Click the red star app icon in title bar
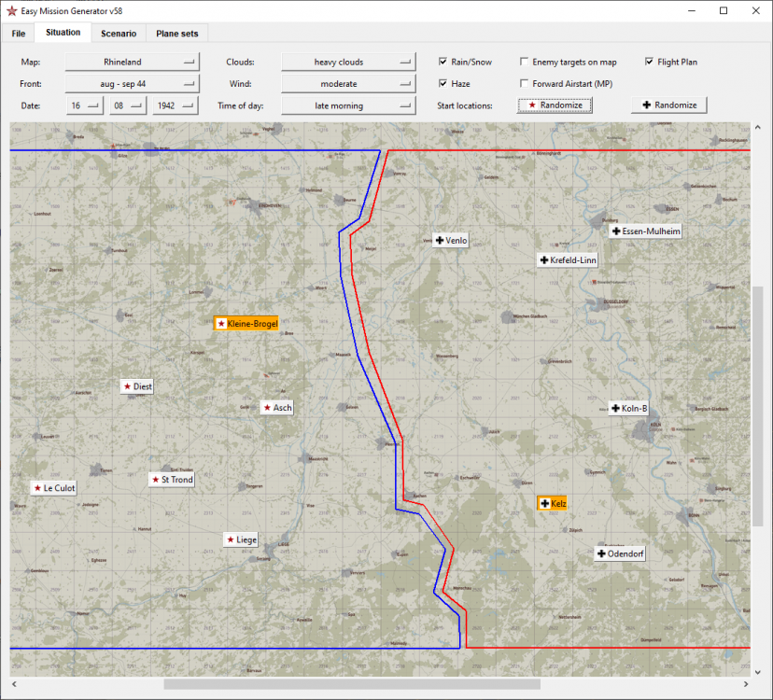The image size is (773, 700). 11,11
